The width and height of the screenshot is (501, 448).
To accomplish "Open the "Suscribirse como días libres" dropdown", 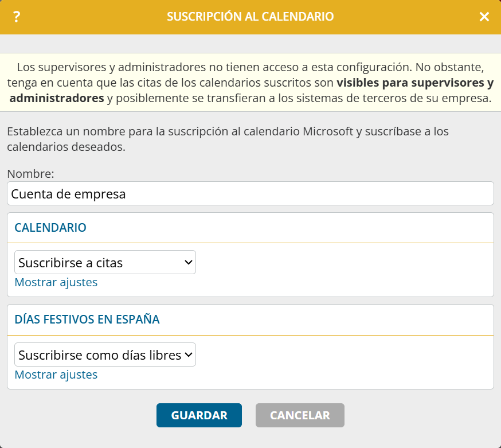I will [105, 355].
